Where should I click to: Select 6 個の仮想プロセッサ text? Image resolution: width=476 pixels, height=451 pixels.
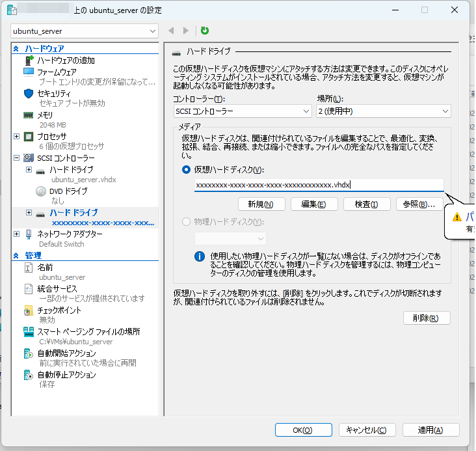click(x=72, y=146)
